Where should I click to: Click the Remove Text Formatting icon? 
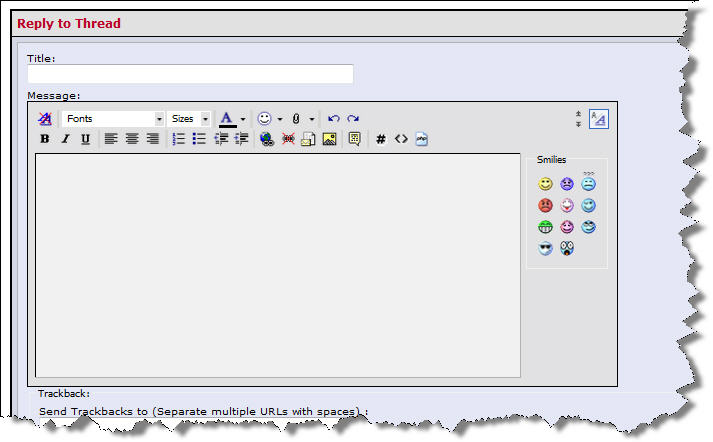click(x=45, y=119)
